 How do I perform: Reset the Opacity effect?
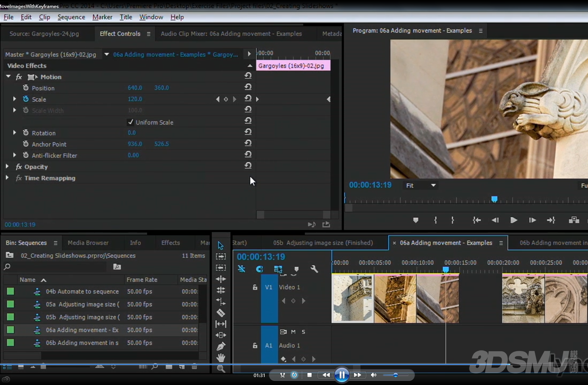click(248, 165)
